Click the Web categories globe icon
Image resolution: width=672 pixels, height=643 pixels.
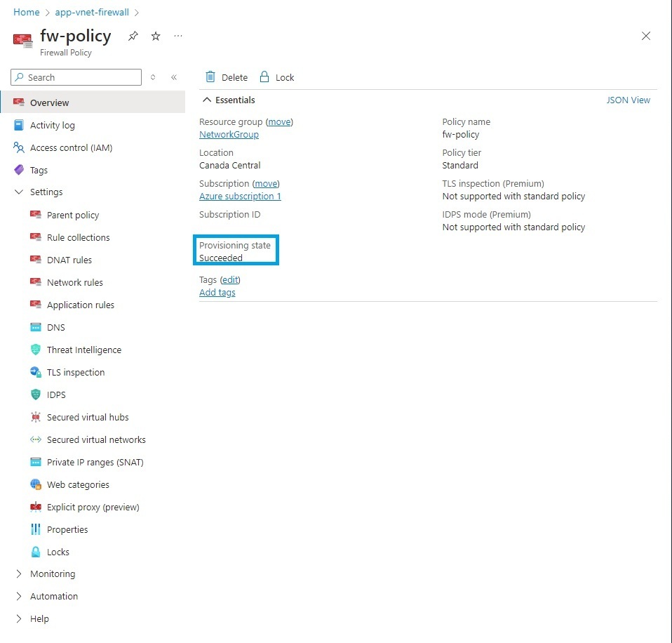tap(36, 484)
